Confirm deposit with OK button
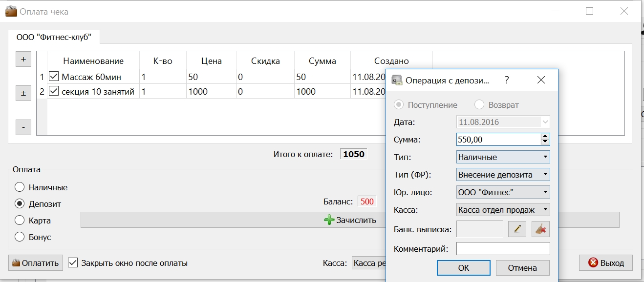This screenshot has width=644, height=282. coord(464,268)
